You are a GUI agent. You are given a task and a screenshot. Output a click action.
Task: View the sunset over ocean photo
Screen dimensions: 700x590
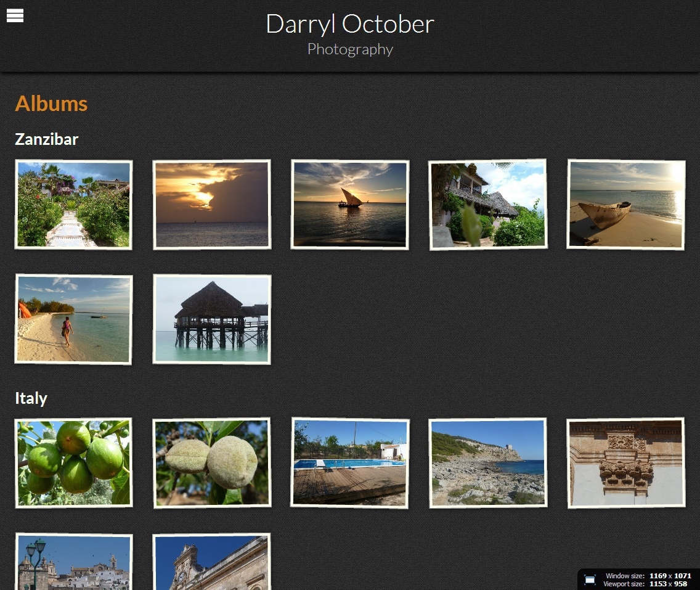pyautogui.click(x=211, y=204)
